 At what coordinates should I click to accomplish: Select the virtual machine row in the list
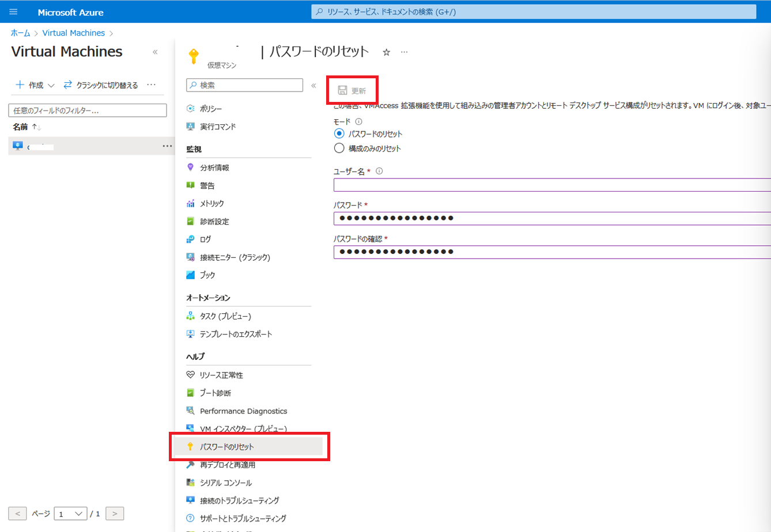(92, 146)
